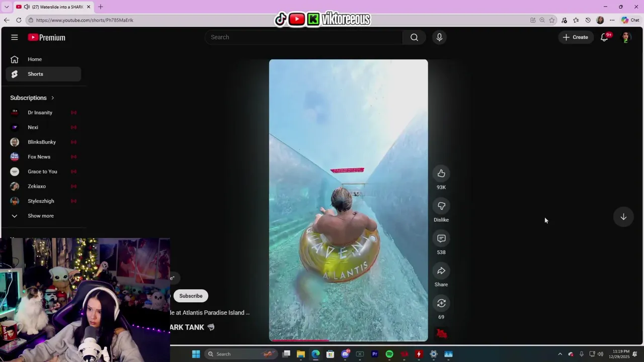Screen dimensions: 644x362
Task: Open browser history icon
Action: pyautogui.click(x=588, y=20)
